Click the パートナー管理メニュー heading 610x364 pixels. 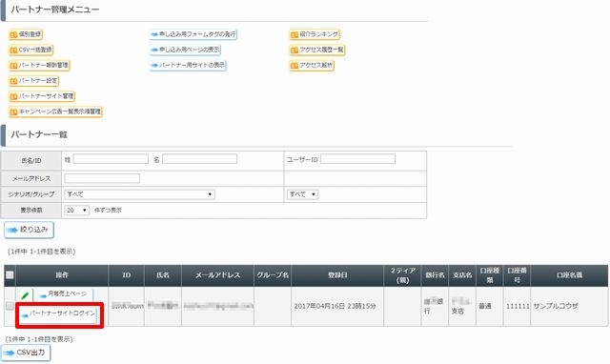pos(55,10)
